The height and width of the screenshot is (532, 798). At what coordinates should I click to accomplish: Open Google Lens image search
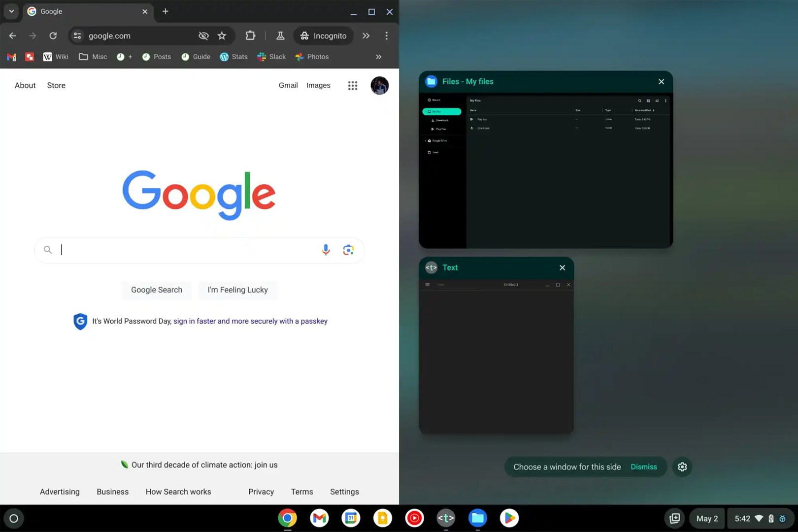point(349,250)
